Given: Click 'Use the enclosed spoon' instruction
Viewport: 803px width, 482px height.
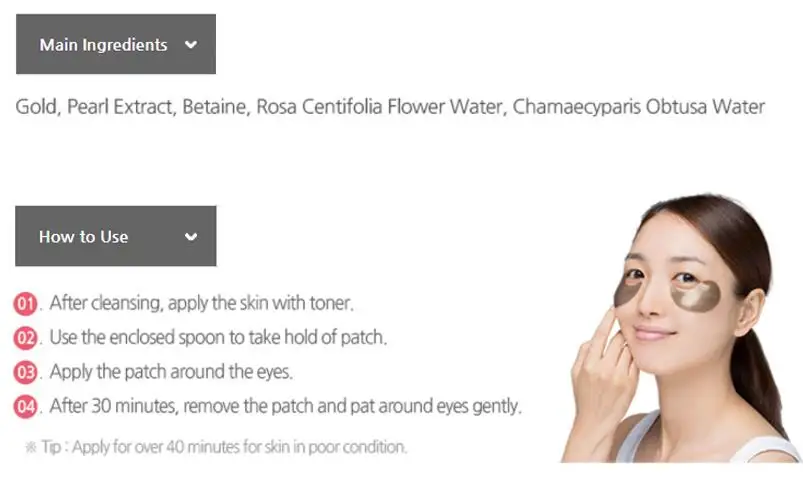Looking at the screenshot, I should pos(218,338).
